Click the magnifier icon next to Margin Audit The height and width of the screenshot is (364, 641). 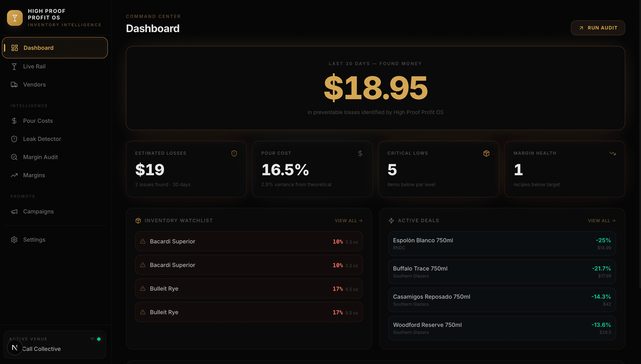14,157
